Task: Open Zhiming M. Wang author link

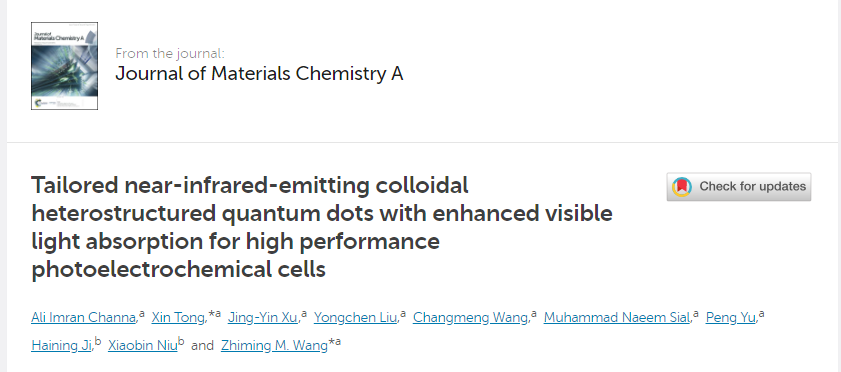Action: click(x=274, y=346)
